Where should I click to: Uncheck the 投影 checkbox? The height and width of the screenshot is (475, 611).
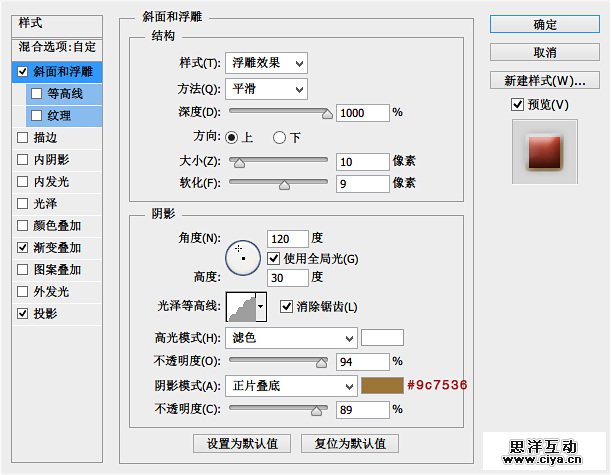(x=23, y=313)
